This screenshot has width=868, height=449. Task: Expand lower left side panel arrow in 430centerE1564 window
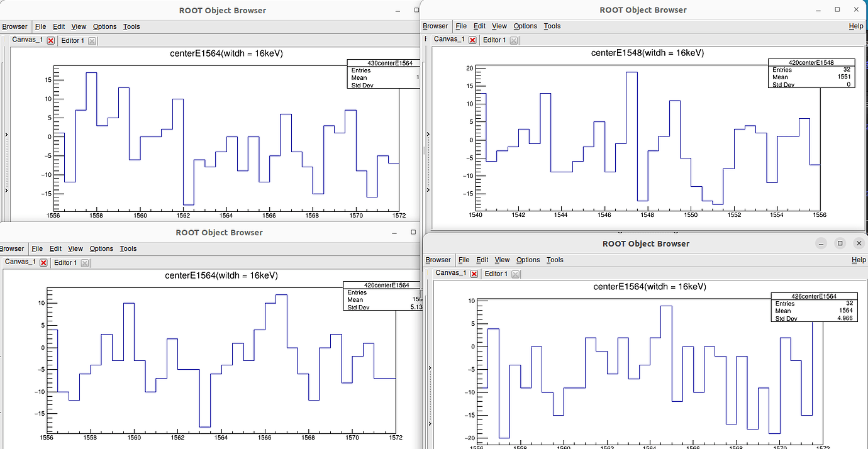click(6, 190)
